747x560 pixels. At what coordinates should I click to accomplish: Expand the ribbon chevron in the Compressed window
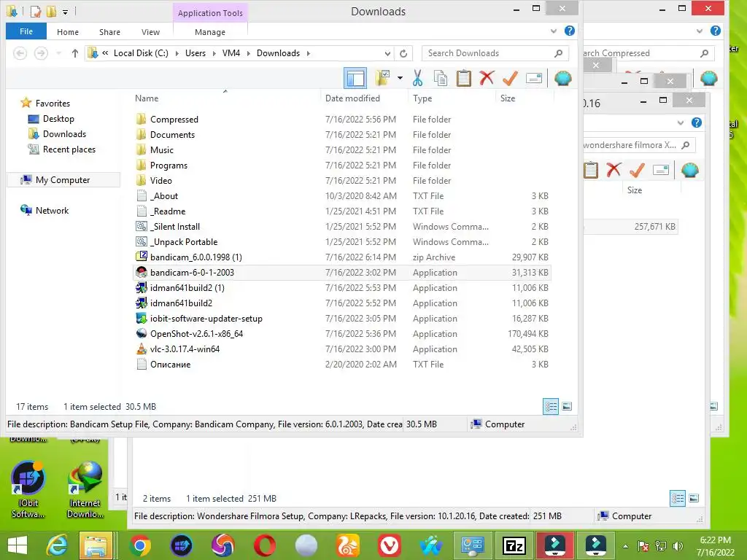coord(700,31)
